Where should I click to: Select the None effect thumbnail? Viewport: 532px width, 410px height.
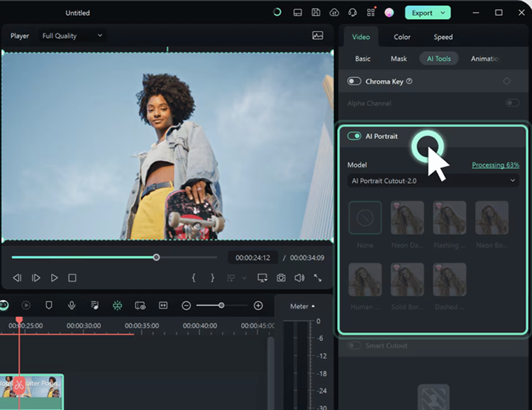(365, 218)
